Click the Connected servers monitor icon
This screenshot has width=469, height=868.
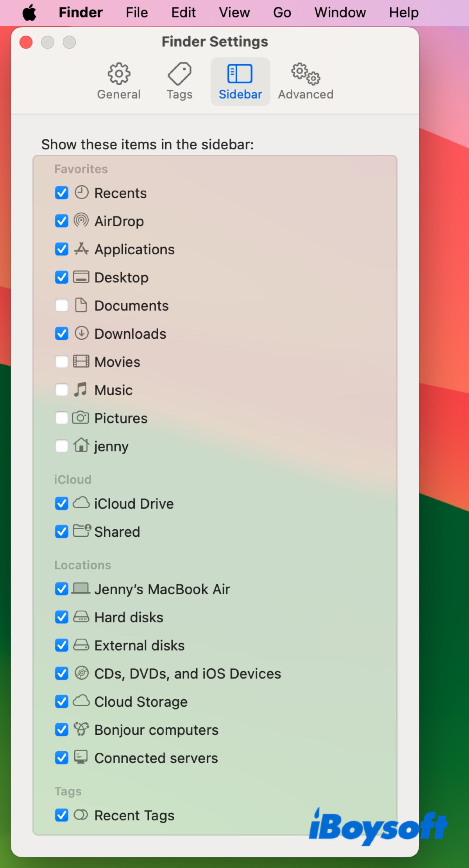point(81,757)
